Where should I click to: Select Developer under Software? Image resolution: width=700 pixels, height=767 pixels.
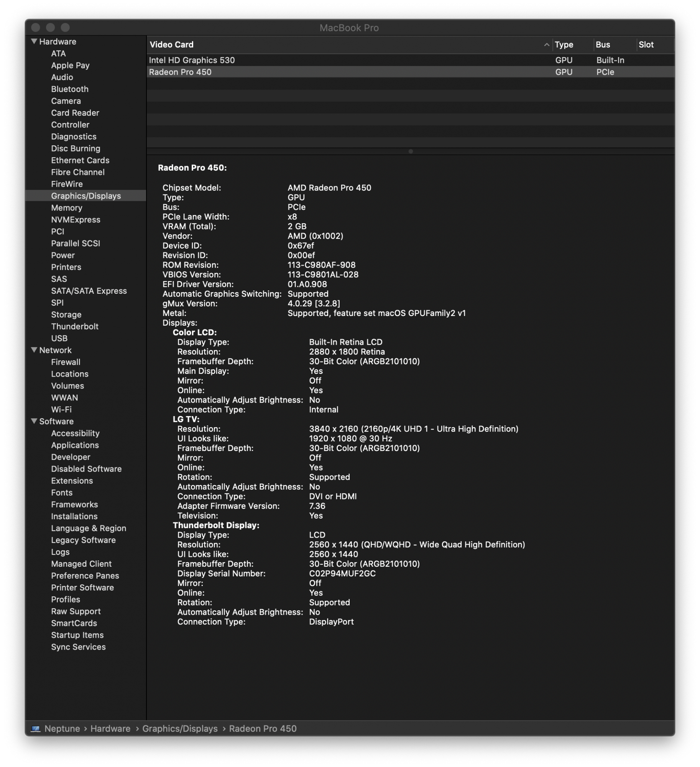(71, 457)
